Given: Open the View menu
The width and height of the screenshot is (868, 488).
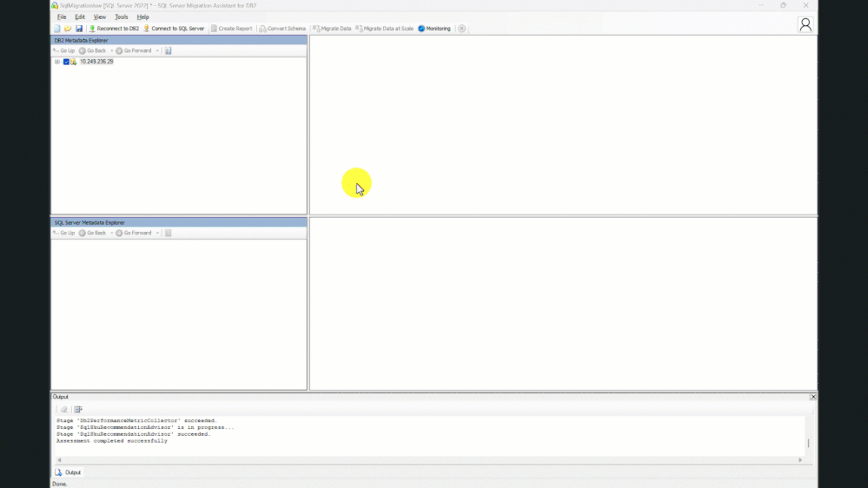Looking at the screenshot, I should pyautogui.click(x=100, y=17).
